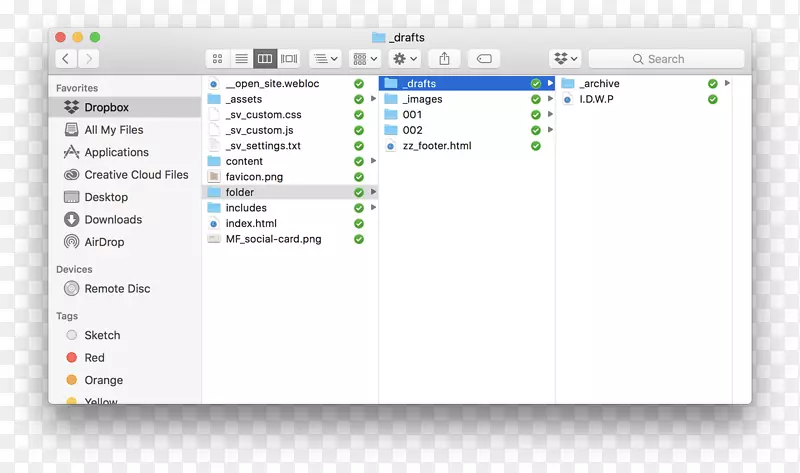
Task: Click sync checkmark next to I.D.W.P
Action: pos(713,99)
